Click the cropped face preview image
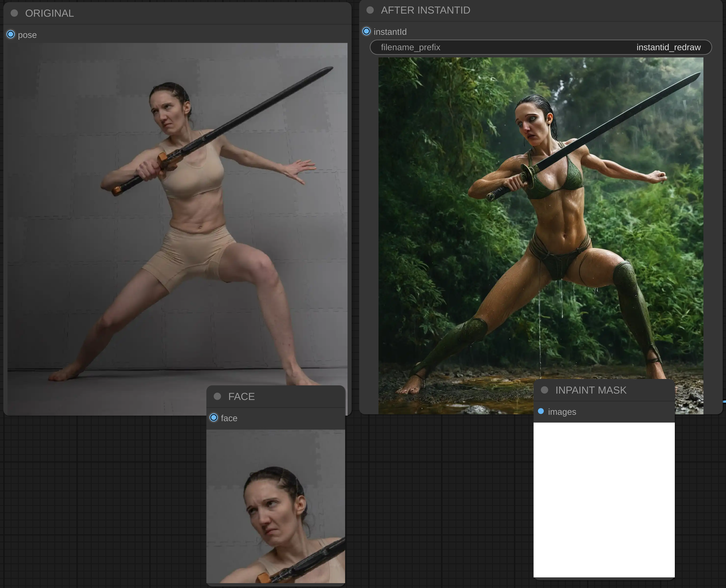This screenshot has width=726, height=588. tap(275, 506)
